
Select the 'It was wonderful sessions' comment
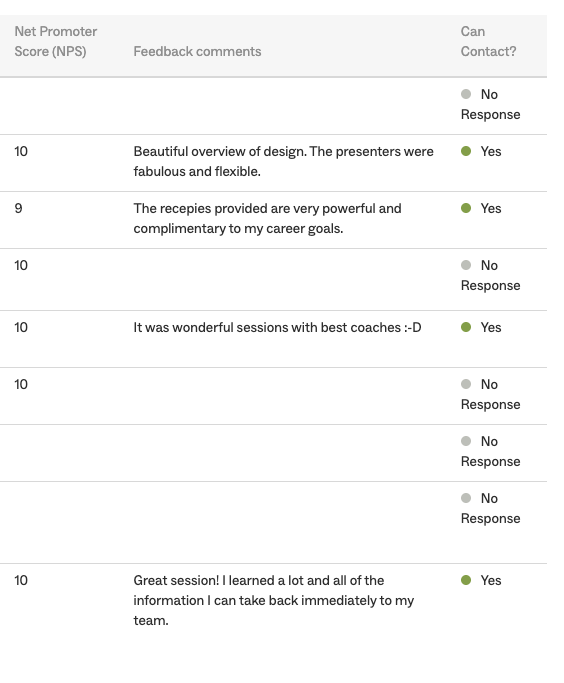(x=277, y=327)
